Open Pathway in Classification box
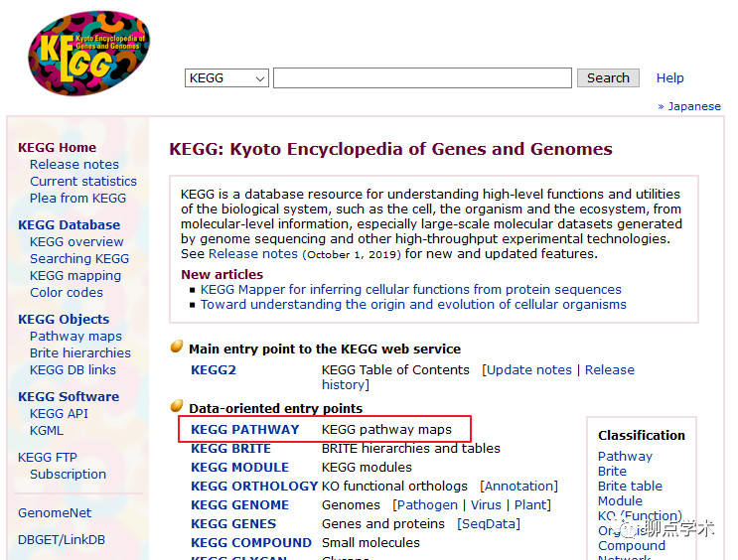The image size is (738, 560). point(625,457)
